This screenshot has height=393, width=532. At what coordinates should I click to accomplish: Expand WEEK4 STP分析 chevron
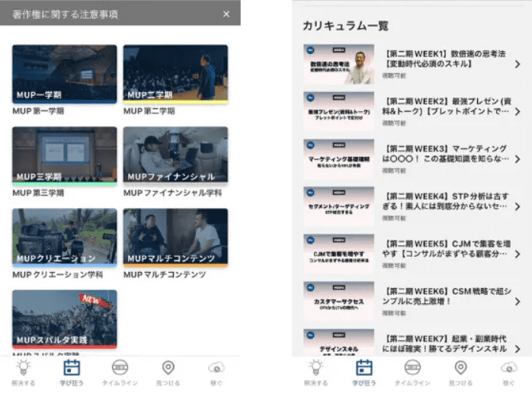(517, 206)
